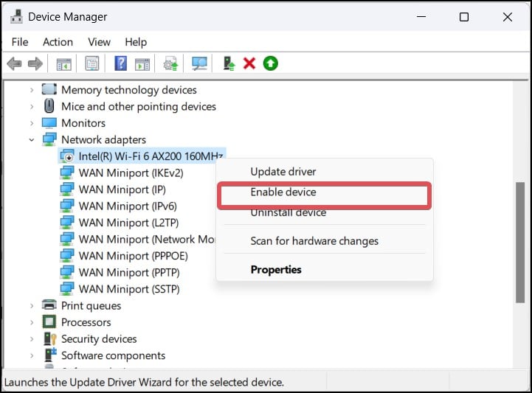This screenshot has width=532, height=393.
Task: Click the icon beside WAN Miniport (SSTP)
Action: pos(67,288)
